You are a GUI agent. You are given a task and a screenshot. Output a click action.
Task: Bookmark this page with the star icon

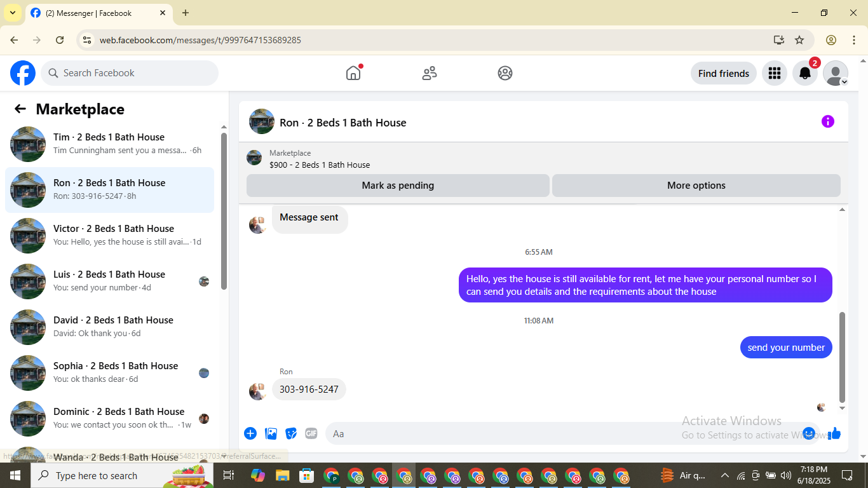tap(799, 40)
